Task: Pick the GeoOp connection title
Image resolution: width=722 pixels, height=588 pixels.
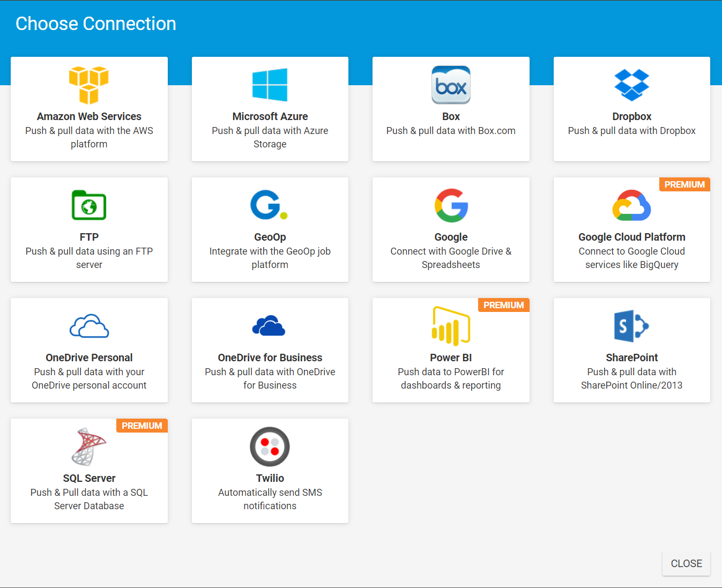Action: click(270, 237)
